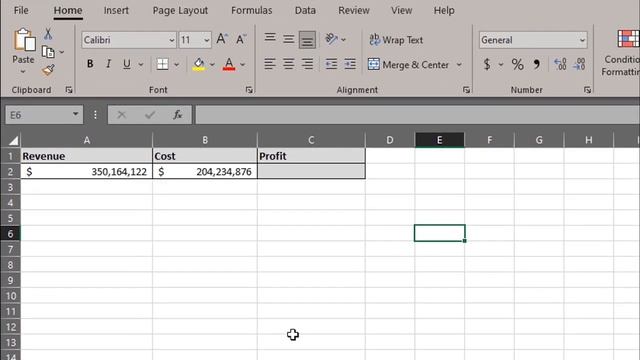
Task: Expand the Paste options arrow
Action: coord(23,71)
